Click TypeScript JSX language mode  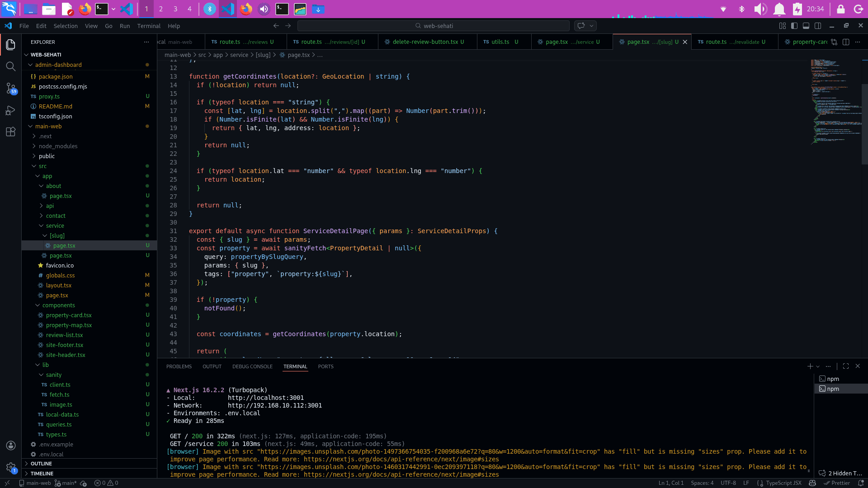783,483
